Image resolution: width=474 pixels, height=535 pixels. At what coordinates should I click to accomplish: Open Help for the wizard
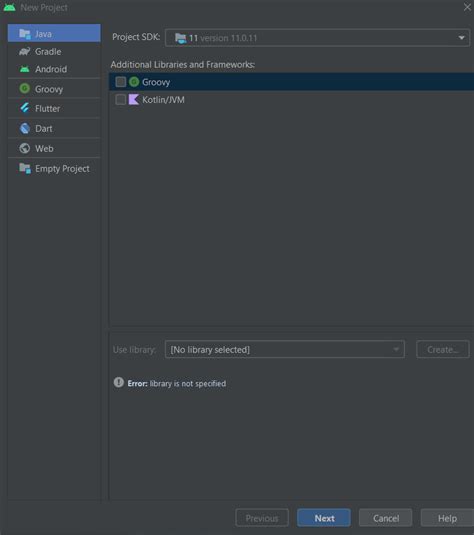pyautogui.click(x=447, y=518)
